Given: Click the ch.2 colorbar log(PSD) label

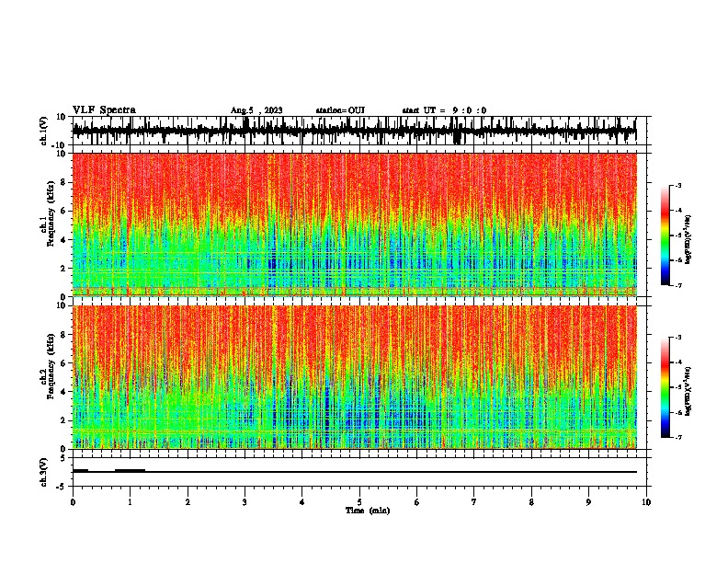Looking at the screenshot, I should [x=688, y=391].
